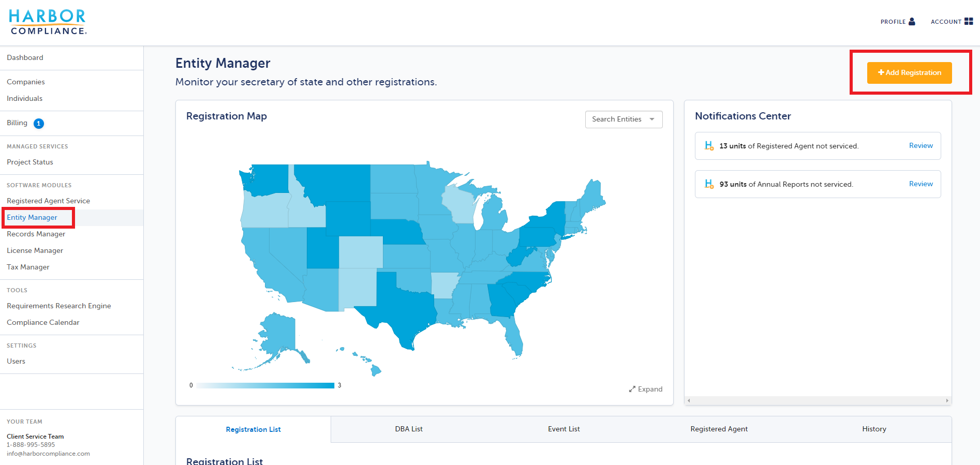The height and width of the screenshot is (465, 980).
Task: Click the info@harborcompliance.com email link
Action: click(x=48, y=454)
